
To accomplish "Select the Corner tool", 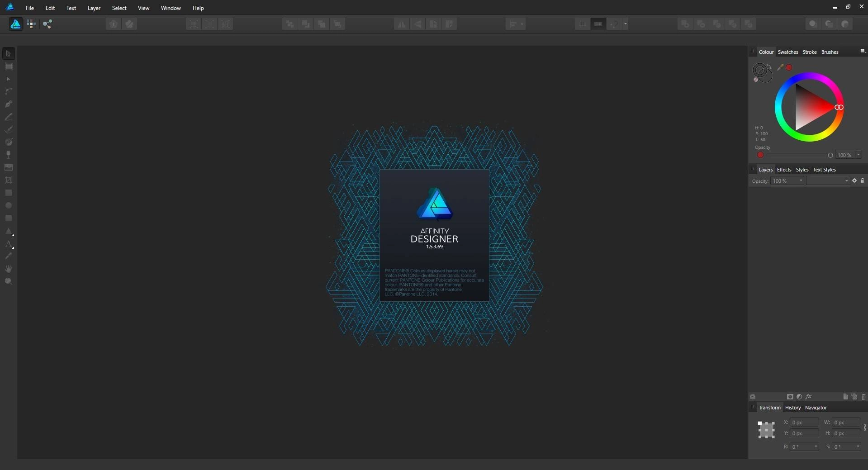I will point(8,91).
